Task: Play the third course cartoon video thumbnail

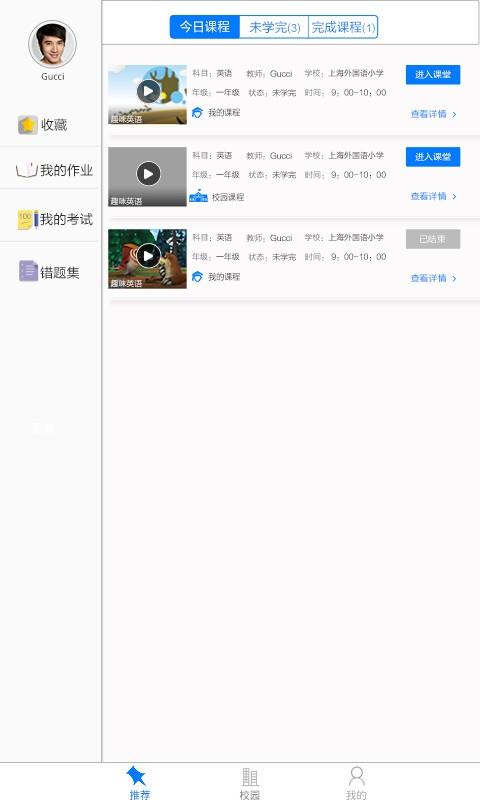Action: point(147,259)
